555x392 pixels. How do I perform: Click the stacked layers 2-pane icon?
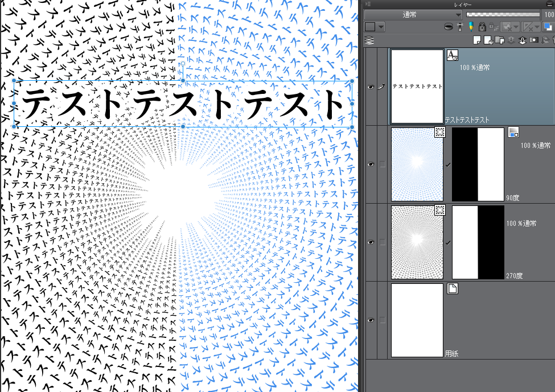click(369, 41)
